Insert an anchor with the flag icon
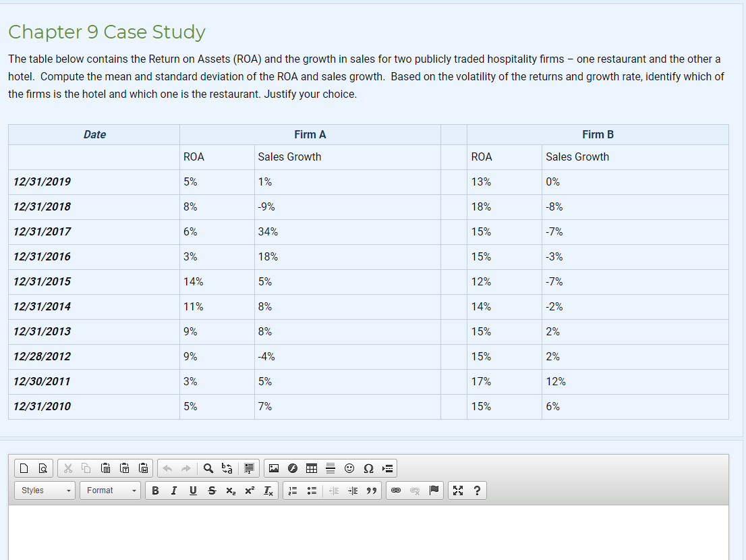Screen dimensions: 746x560 434,491
